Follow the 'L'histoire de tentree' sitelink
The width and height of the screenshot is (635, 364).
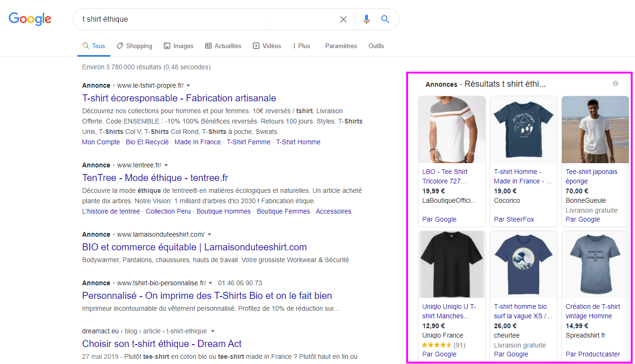point(111,211)
